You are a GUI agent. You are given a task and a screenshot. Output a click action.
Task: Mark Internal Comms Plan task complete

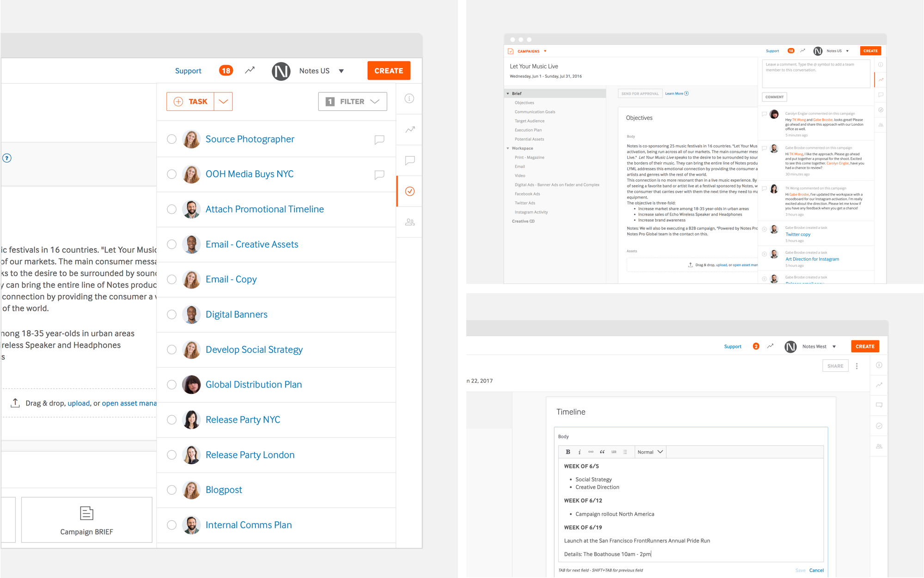point(171,525)
